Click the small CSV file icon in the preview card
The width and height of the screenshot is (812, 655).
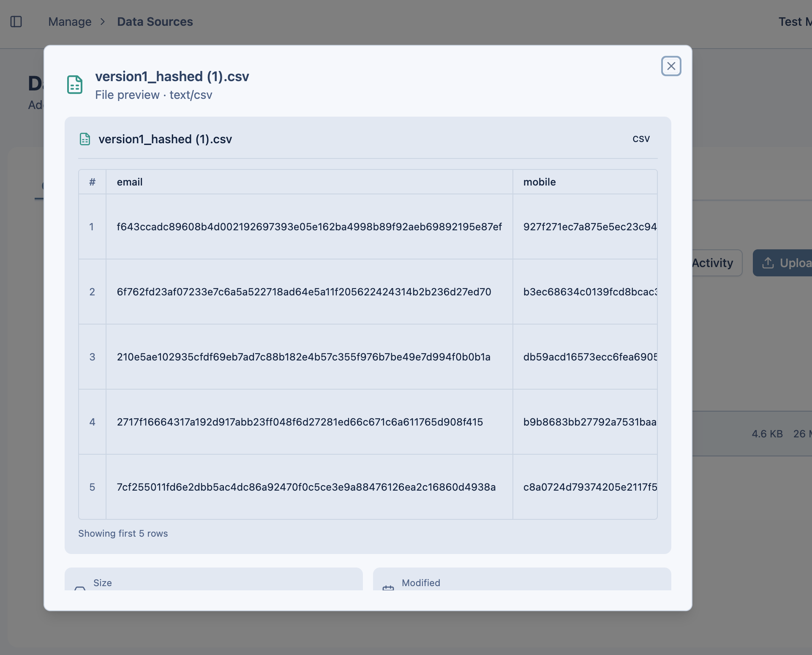[x=85, y=139]
